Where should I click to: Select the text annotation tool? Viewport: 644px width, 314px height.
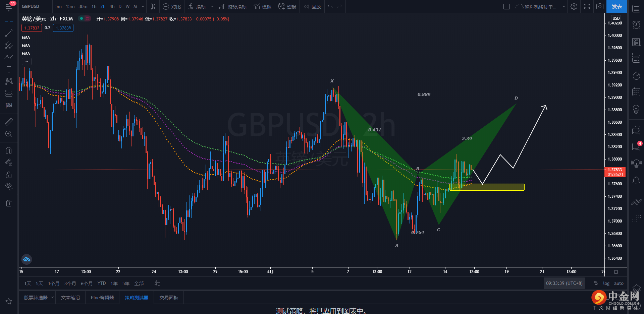point(9,69)
